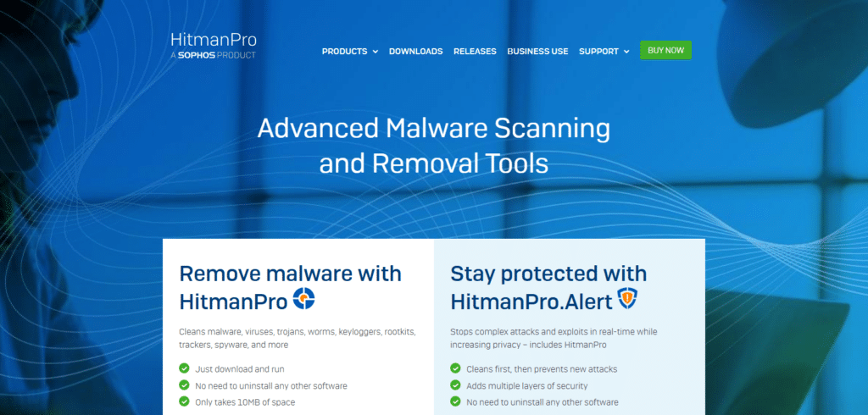This screenshot has width=868, height=415.
Task: Click the "Stops complex attacks and exploits" description
Action: click(554, 338)
